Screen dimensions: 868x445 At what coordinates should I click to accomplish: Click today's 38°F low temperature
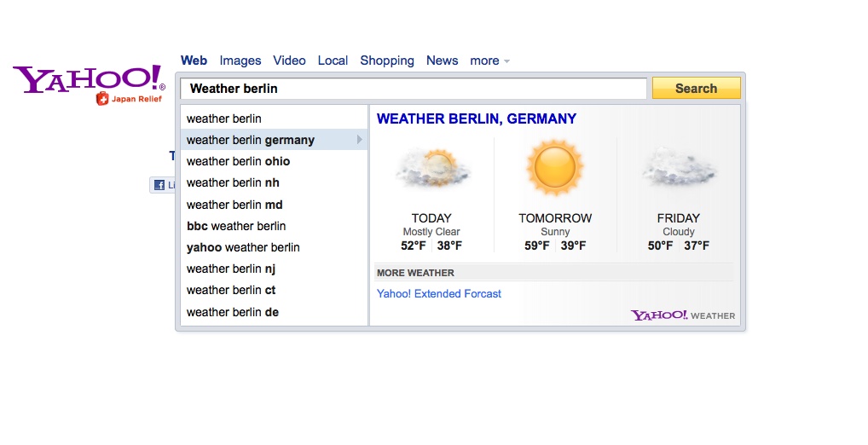click(x=449, y=246)
